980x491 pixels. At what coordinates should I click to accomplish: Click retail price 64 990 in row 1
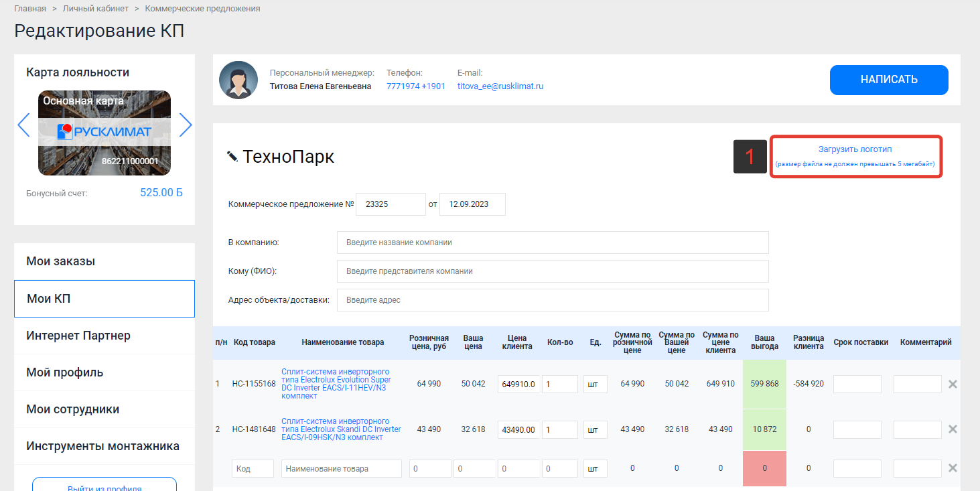click(429, 384)
